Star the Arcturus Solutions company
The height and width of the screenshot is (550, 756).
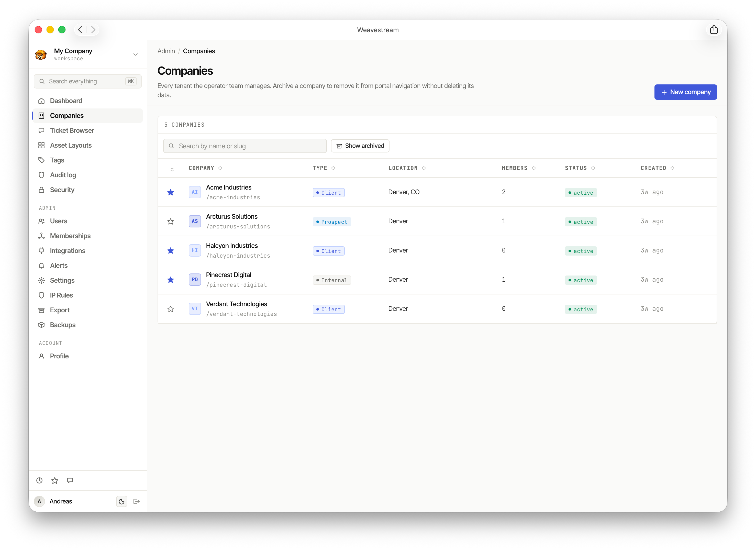pyautogui.click(x=170, y=222)
